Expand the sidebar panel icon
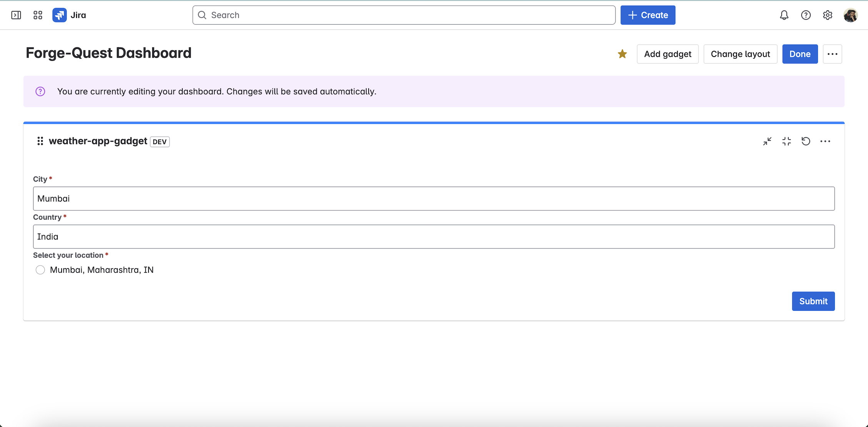868x427 pixels. pos(16,15)
